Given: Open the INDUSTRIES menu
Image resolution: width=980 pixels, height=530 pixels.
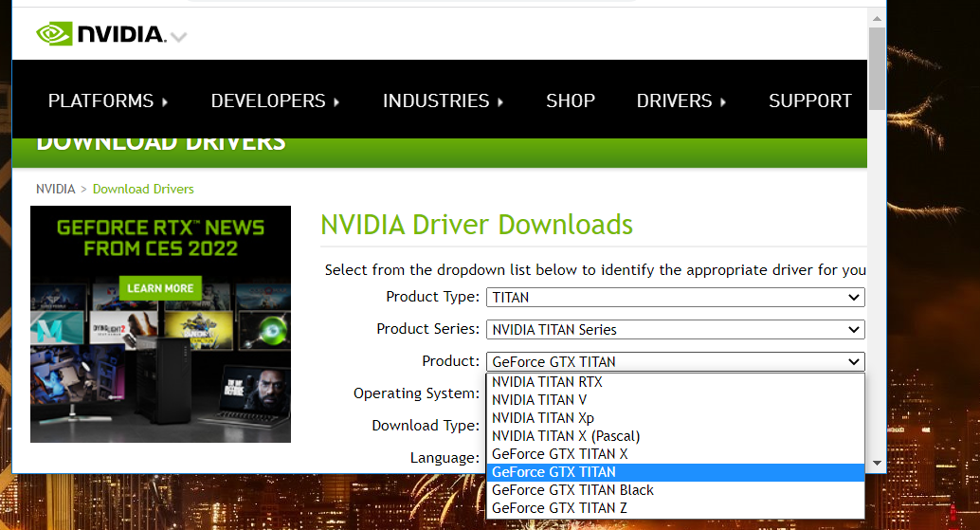Looking at the screenshot, I should [x=444, y=101].
